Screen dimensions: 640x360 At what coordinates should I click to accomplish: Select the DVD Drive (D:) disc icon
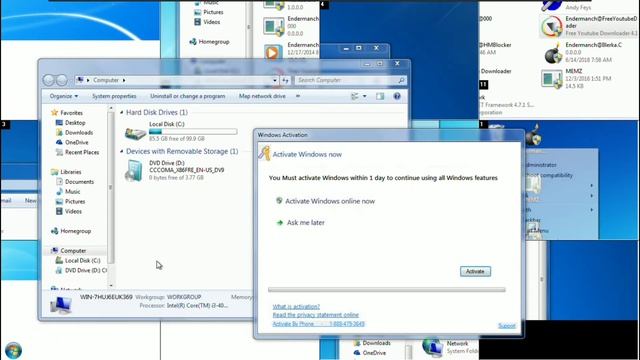click(x=134, y=171)
